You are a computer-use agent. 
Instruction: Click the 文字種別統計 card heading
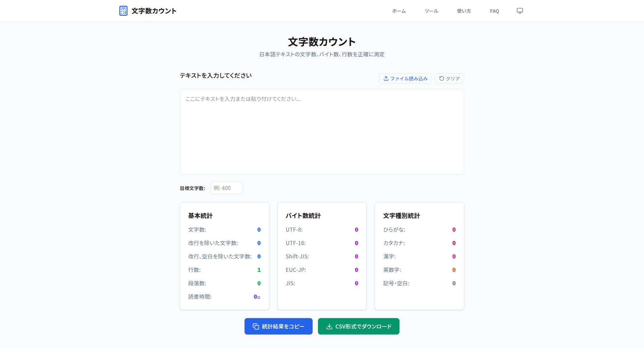click(401, 216)
